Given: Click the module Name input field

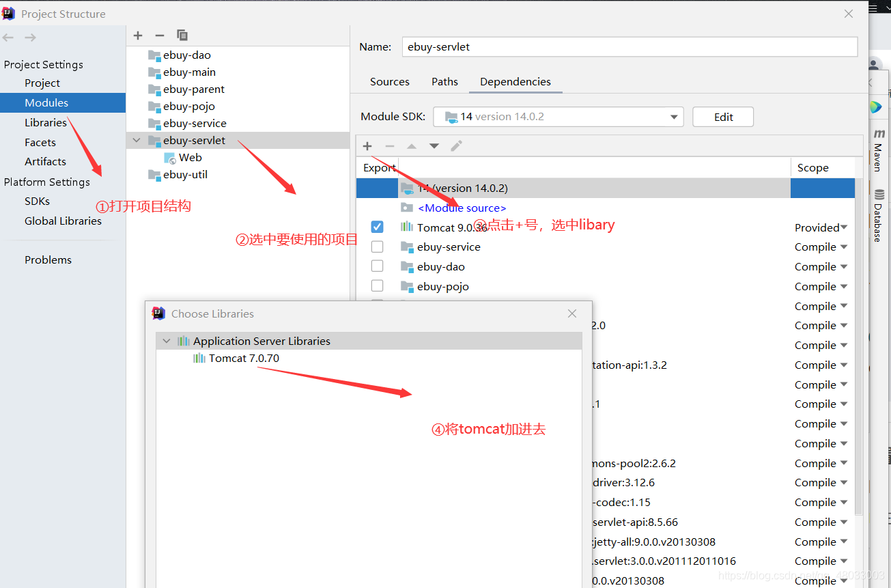Looking at the screenshot, I should pyautogui.click(x=630, y=47).
